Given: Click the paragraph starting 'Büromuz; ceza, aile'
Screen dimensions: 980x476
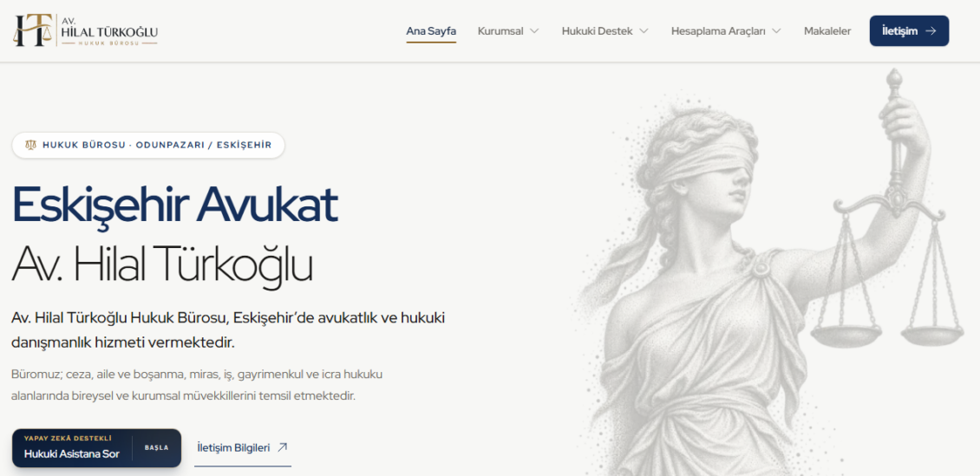Looking at the screenshot, I should [197, 386].
